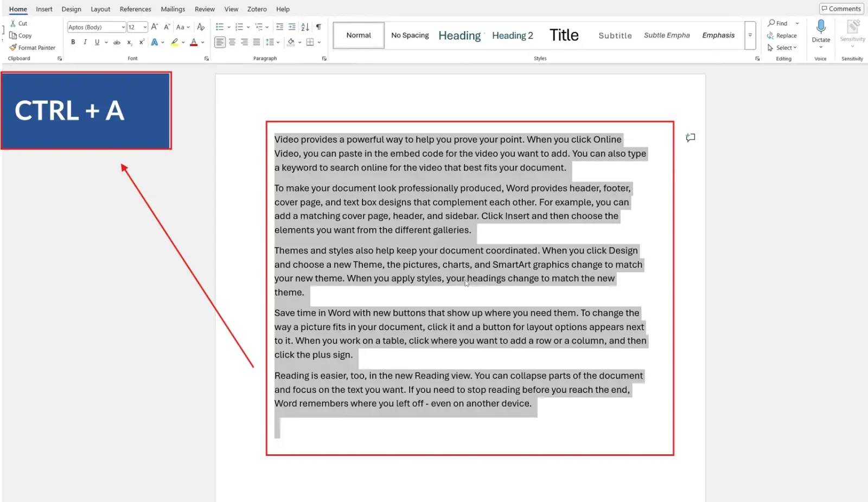The width and height of the screenshot is (868, 502).
Task: Decrease paragraph indent
Action: click(279, 27)
